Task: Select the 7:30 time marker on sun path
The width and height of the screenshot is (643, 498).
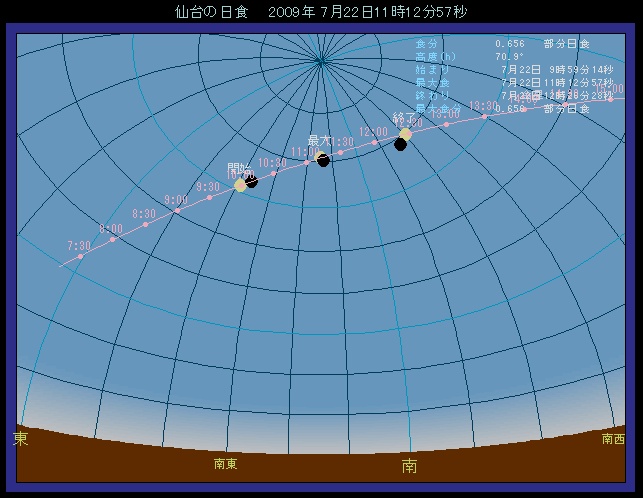Action: (80, 255)
